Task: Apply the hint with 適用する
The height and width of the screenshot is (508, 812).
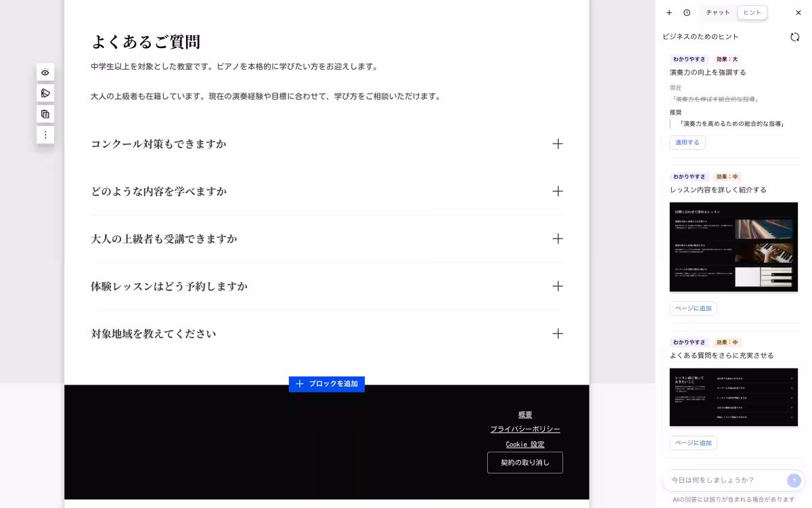Action: click(687, 142)
